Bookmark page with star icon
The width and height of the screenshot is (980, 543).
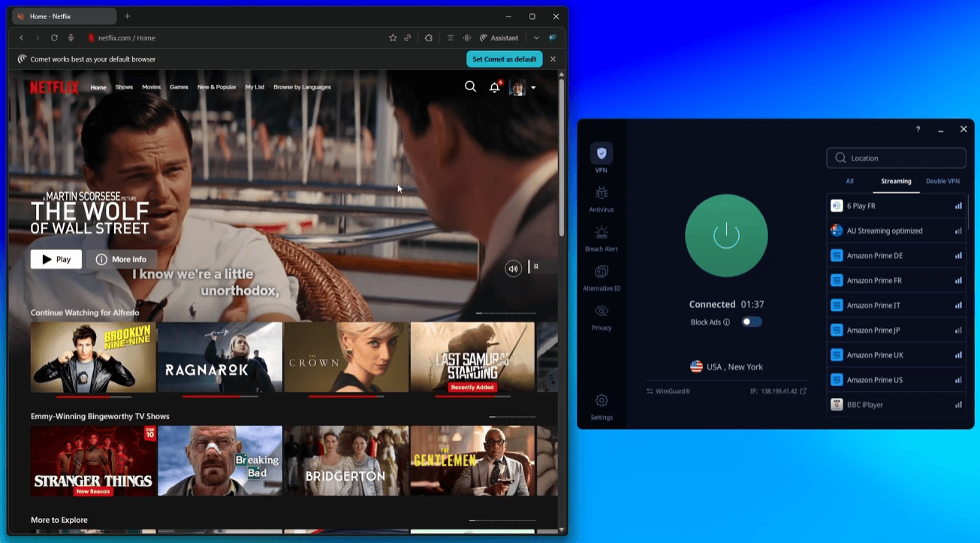tap(393, 38)
